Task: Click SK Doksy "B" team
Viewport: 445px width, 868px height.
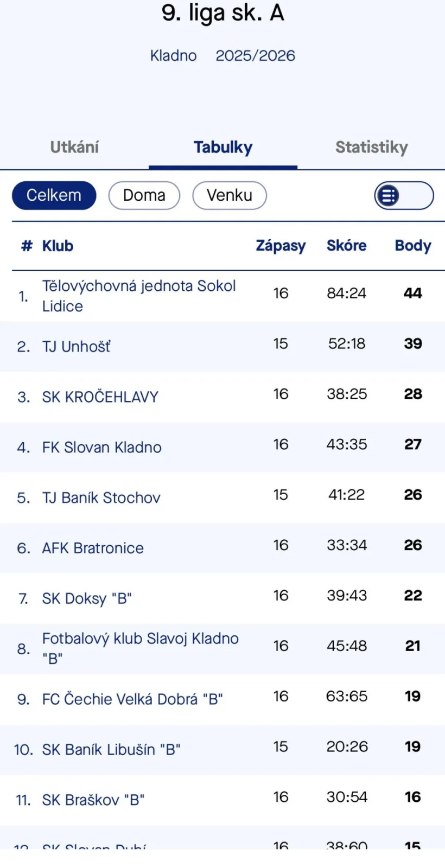Action: 87,598
